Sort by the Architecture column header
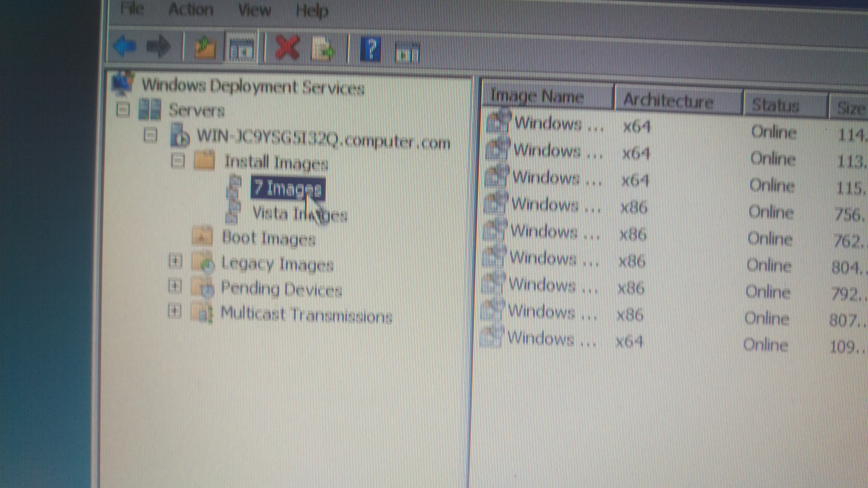The height and width of the screenshot is (488, 868). (679, 101)
